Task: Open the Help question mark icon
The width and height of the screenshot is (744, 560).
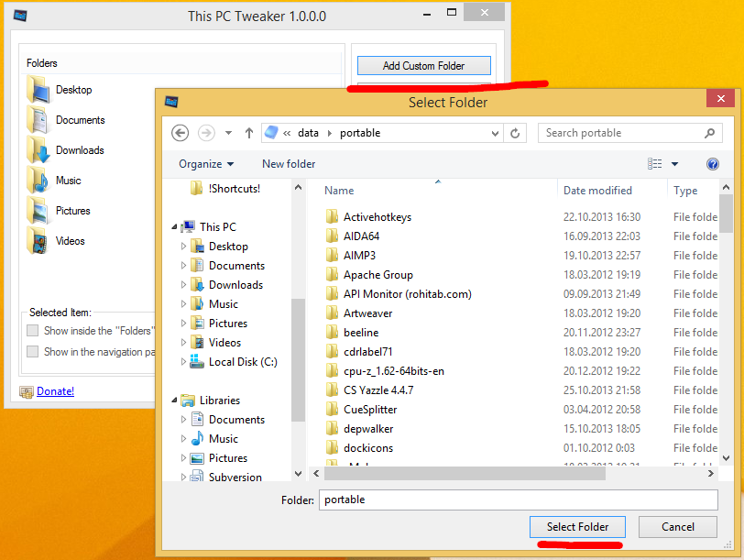Action: click(x=712, y=164)
